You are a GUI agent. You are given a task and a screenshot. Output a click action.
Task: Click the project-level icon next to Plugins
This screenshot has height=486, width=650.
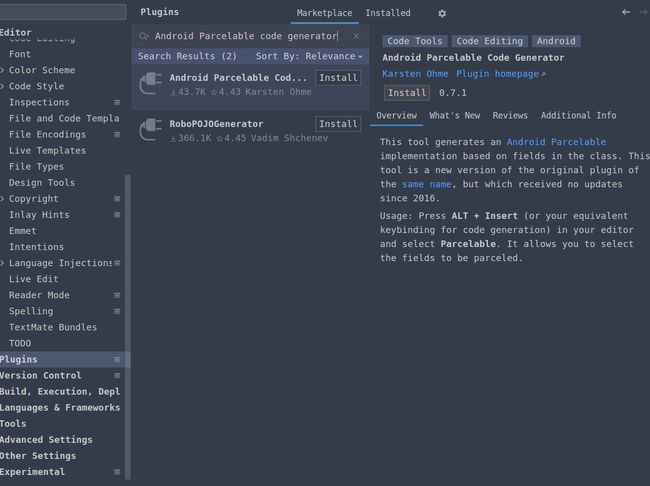tap(117, 359)
